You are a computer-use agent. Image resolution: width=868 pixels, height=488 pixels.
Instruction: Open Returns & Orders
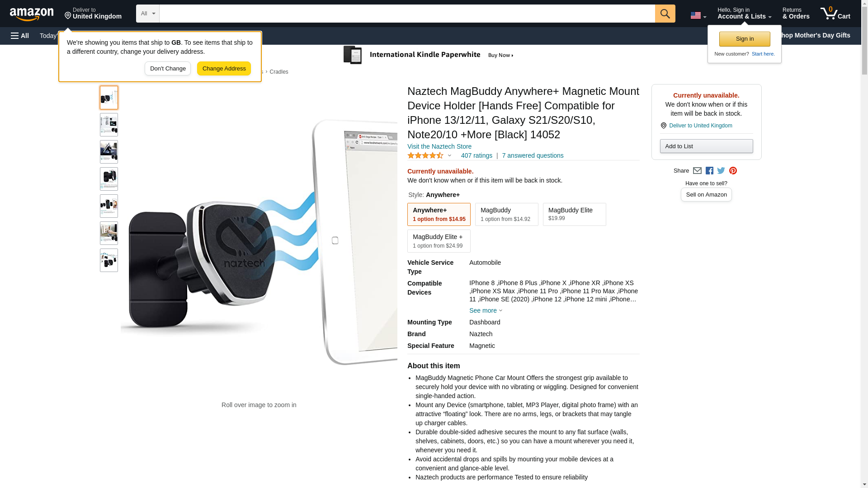(796, 14)
